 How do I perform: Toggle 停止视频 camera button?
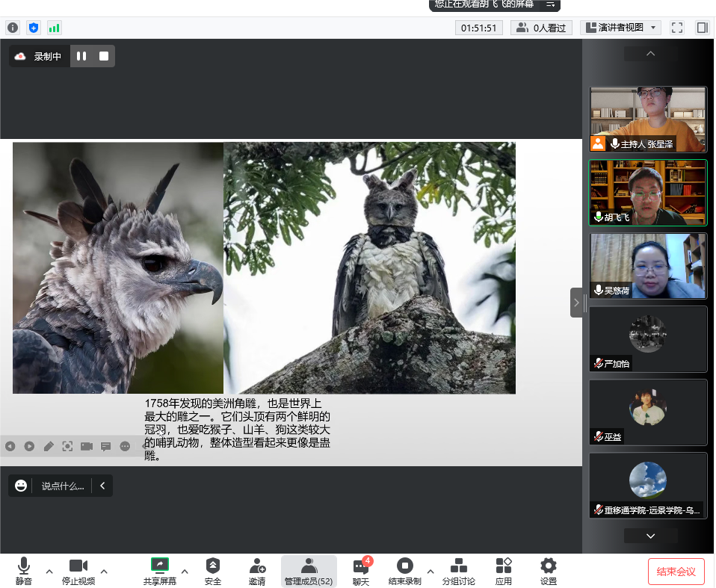[x=78, y=571]
